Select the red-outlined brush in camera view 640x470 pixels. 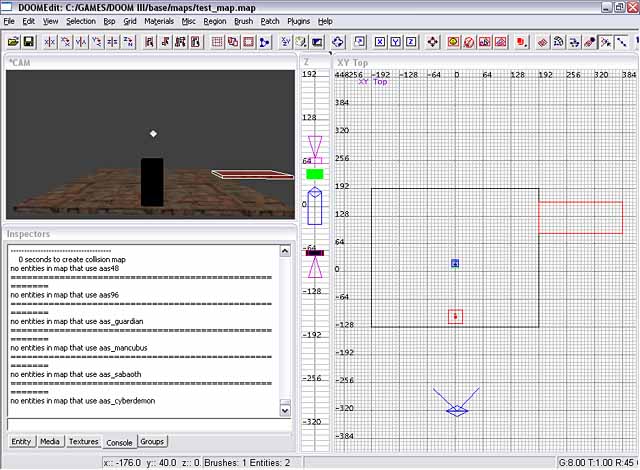252,174
